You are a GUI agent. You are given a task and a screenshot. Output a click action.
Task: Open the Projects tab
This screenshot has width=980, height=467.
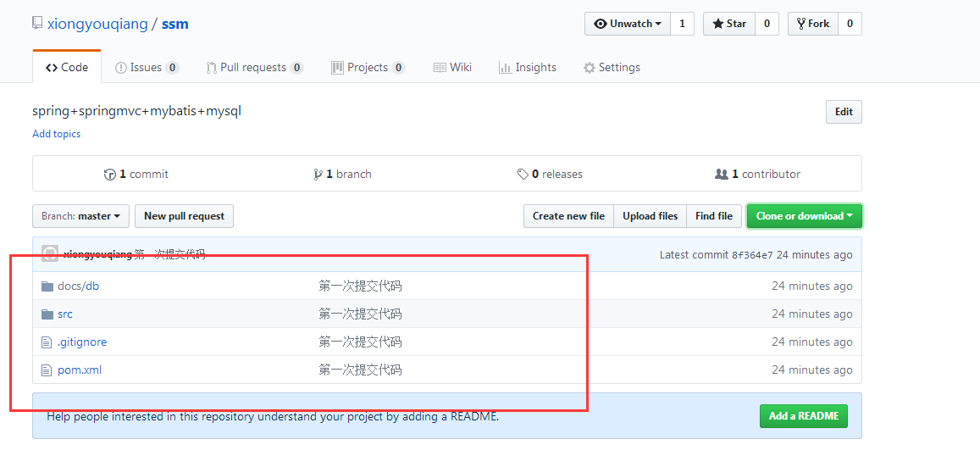click(x=368, y=68)
